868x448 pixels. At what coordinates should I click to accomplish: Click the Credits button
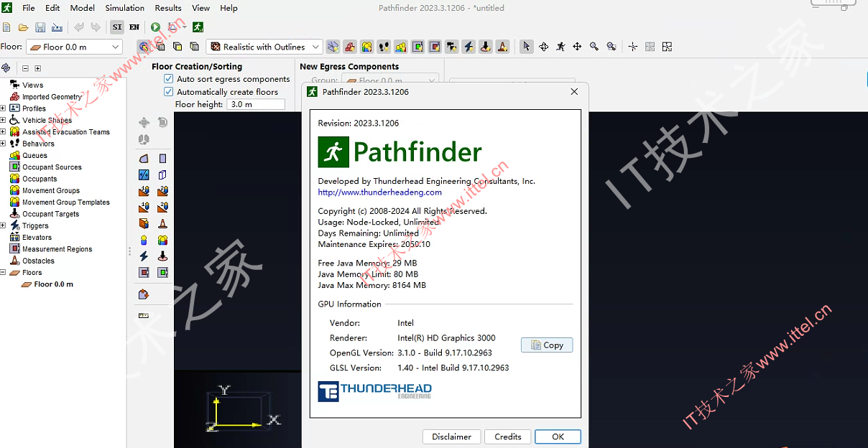pos(508,437)
